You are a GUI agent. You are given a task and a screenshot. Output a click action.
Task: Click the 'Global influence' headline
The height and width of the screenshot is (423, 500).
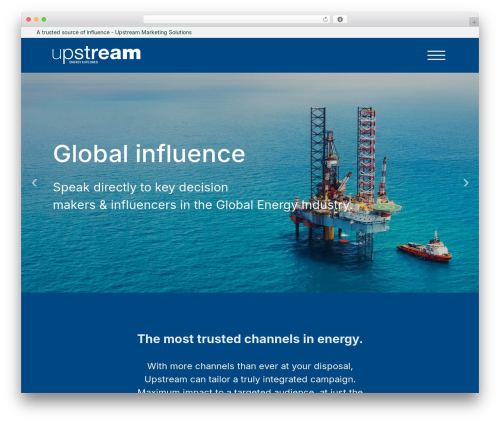click(x=149, y=154)
